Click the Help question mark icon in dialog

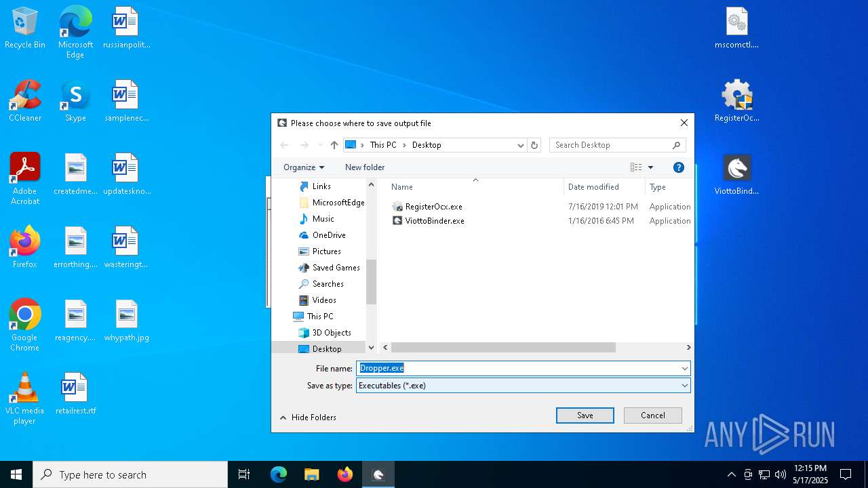[x=679, y=167]
